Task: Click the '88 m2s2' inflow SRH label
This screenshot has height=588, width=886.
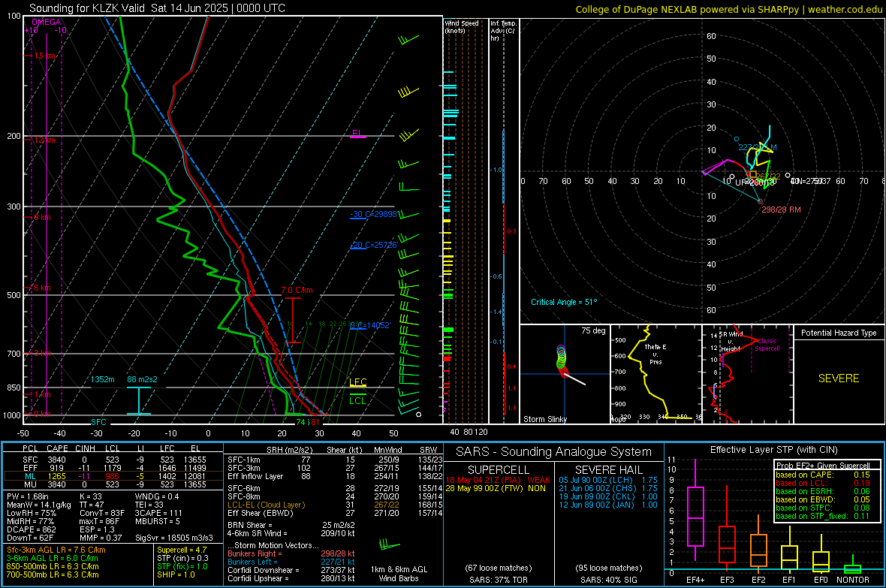Action: pos(143,379)
